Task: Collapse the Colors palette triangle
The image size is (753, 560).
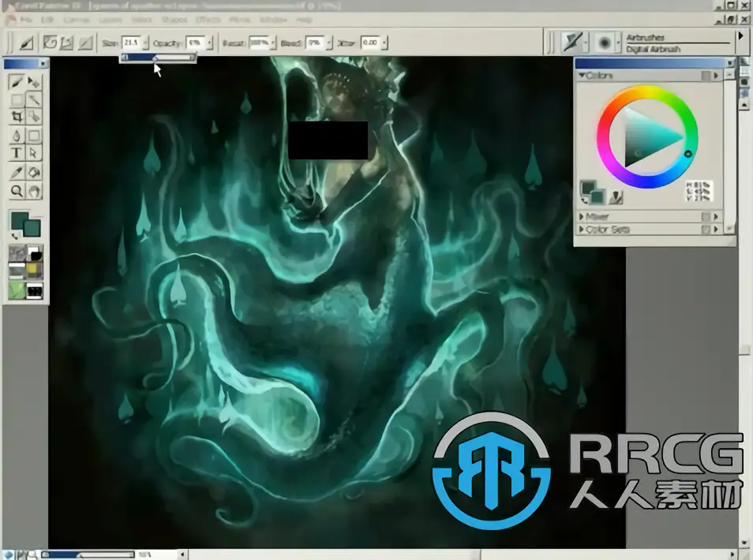Action: click(582, 76)
